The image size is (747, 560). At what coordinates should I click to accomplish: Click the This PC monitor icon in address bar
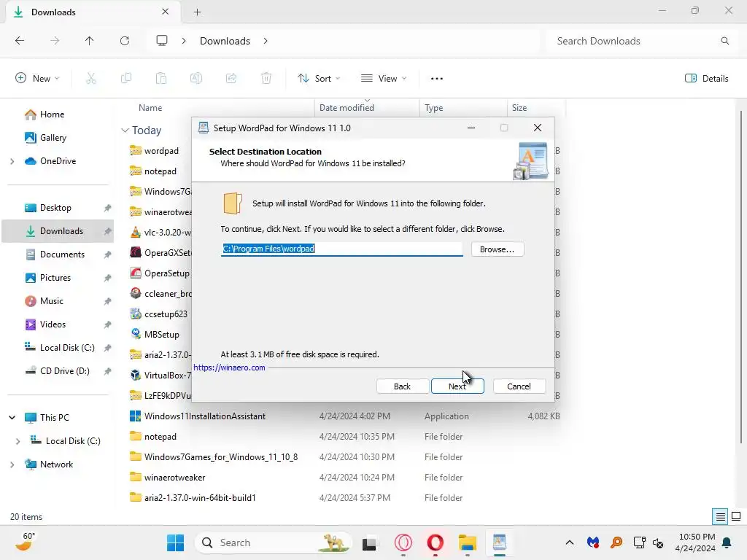(162, 41)
